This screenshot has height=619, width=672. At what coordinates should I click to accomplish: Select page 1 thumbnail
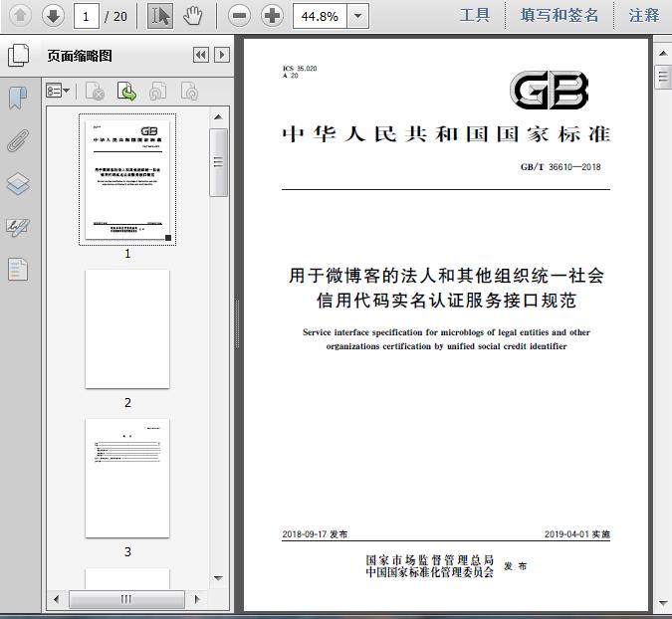pyautogui.click(x=127, y=179)
